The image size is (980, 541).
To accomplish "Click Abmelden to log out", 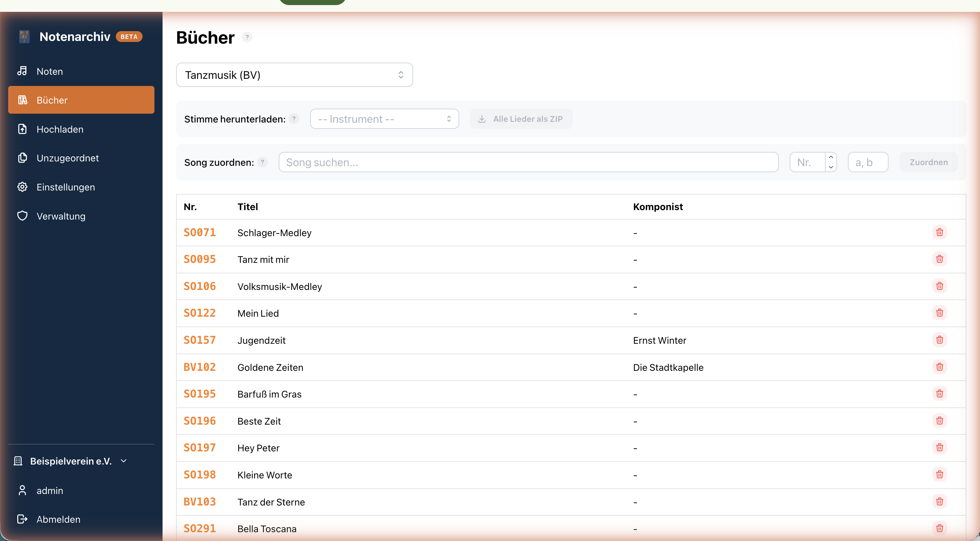I will tap(58, 519).
